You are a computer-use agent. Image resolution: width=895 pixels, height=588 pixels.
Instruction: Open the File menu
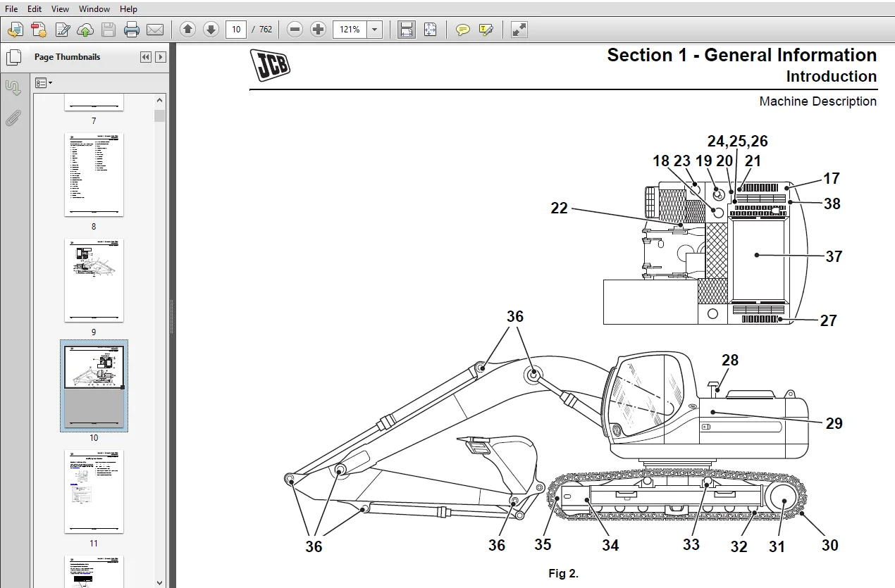(12, 9)
